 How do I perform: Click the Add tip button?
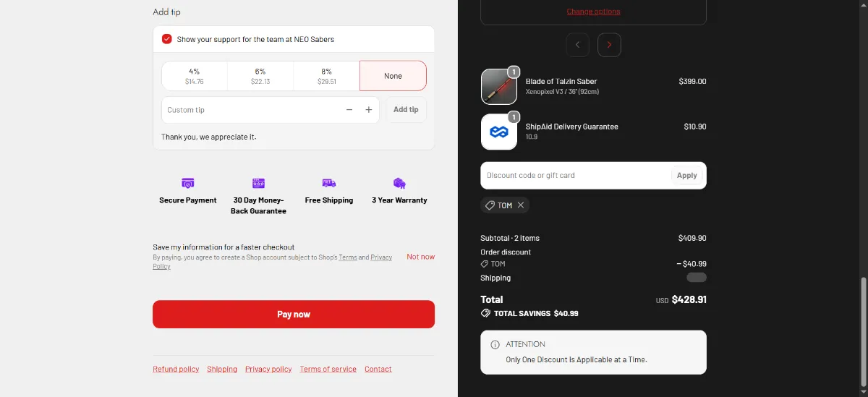click(x=406, y=110)
